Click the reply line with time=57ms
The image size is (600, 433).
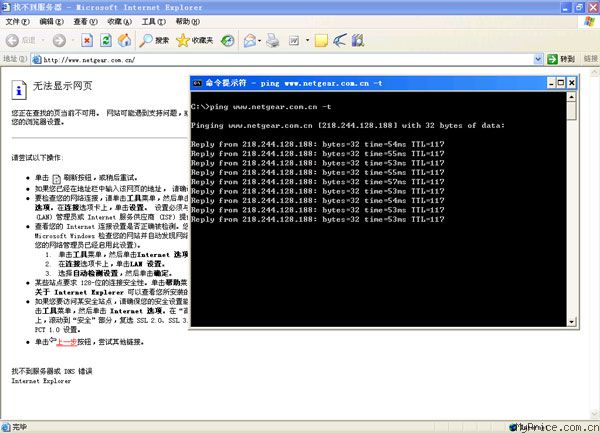(x=318, y=182)
